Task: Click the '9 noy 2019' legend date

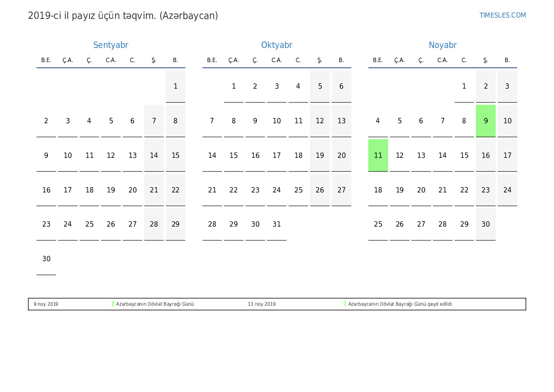Action: (46, 304)
